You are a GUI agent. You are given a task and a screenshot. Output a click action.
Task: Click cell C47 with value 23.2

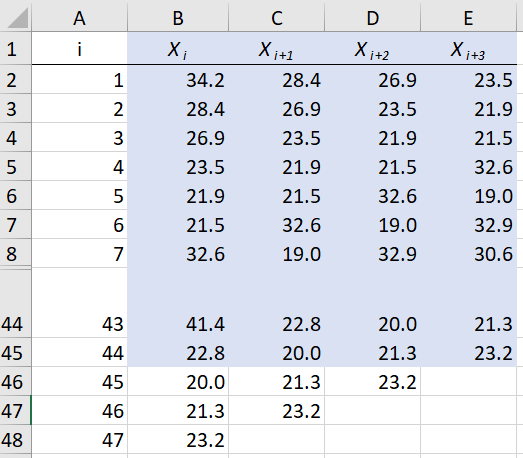tap(277, 411)
